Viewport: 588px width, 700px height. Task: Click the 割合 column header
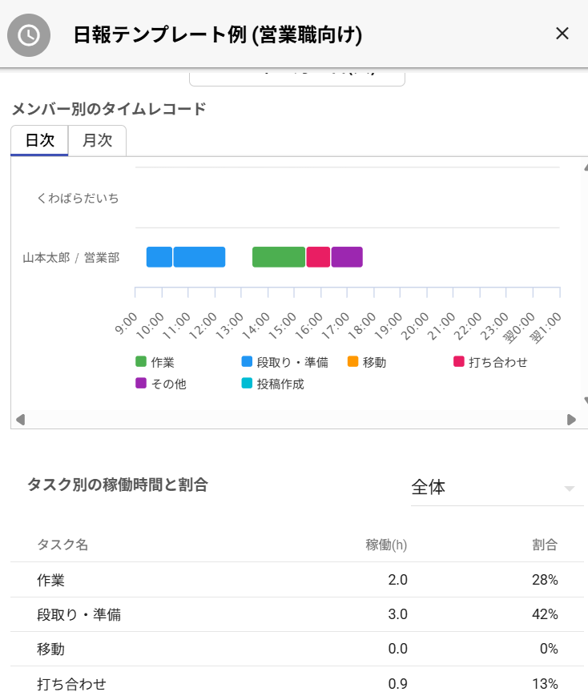545,545
